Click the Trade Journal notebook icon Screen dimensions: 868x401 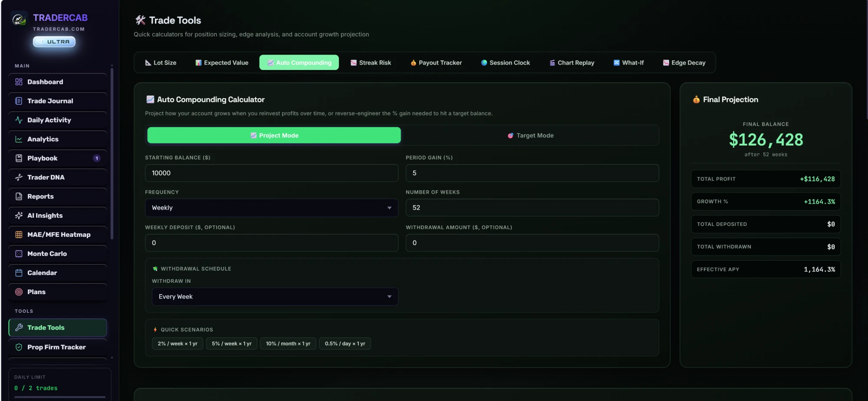pos(19,101)
